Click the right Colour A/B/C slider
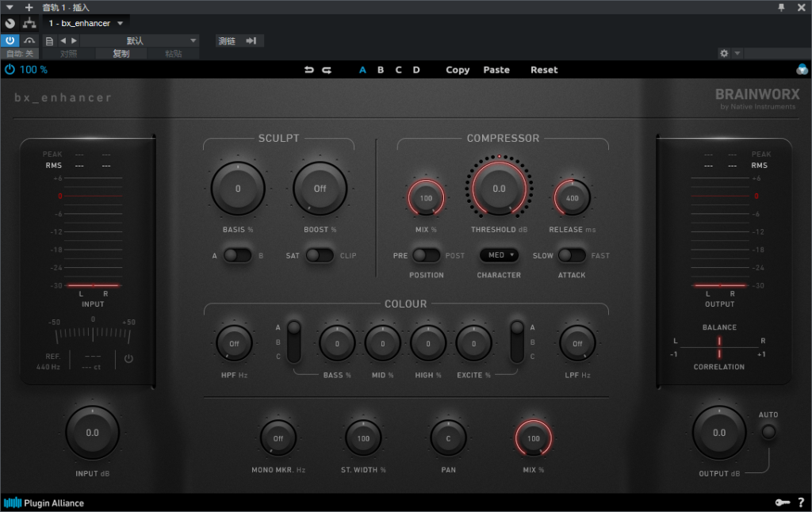This screenshot has height=512, width=812. click(517, 342)
